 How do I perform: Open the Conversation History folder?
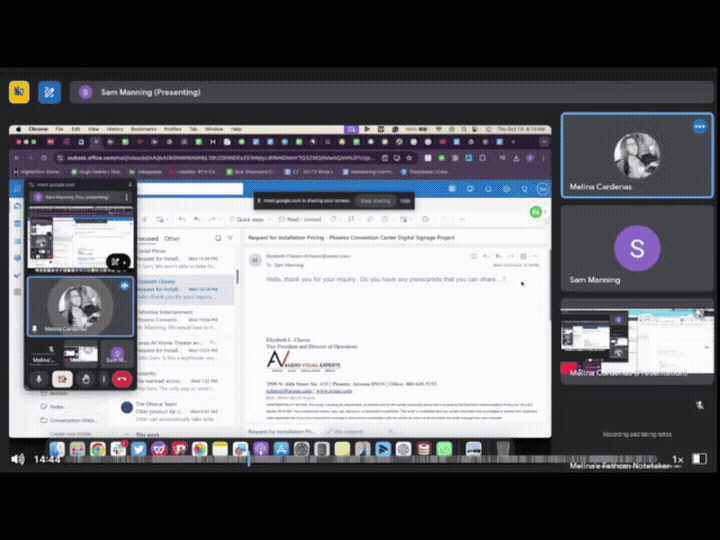click(69, 420)
